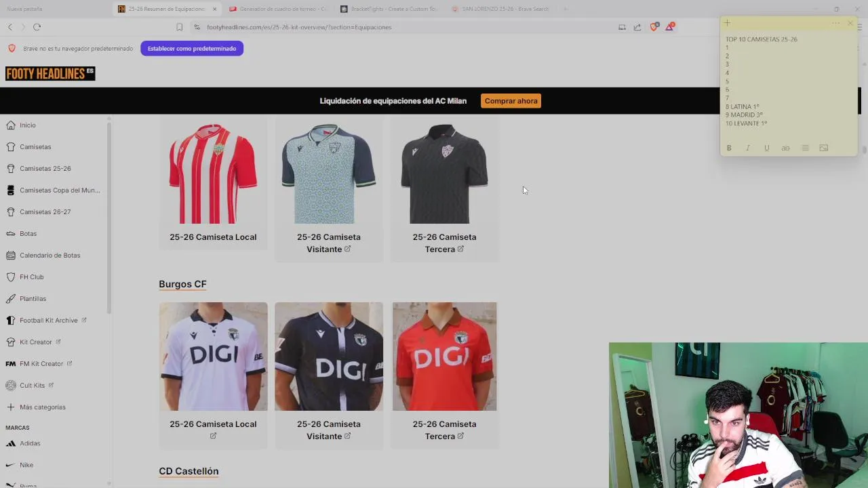The width and height of the screenshot is (868, 488).
Task: Click the MARCAS section label
Action: (18, 428)
